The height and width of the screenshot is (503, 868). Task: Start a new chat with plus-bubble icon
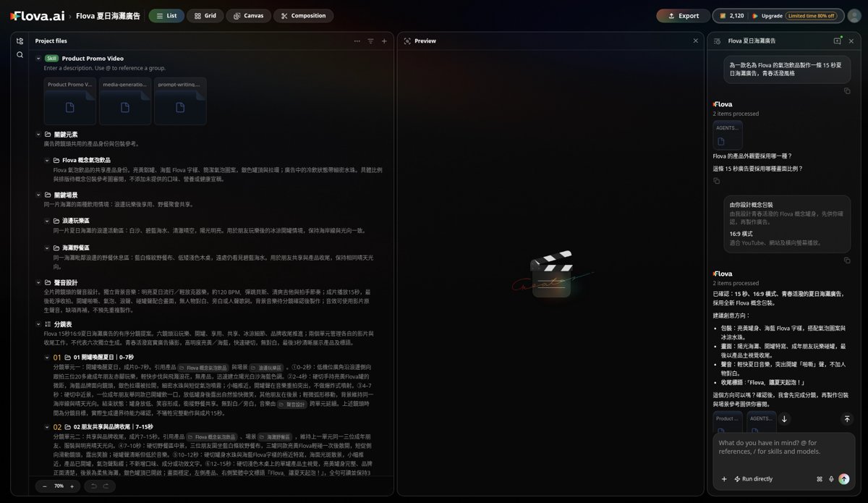[838, 41]
